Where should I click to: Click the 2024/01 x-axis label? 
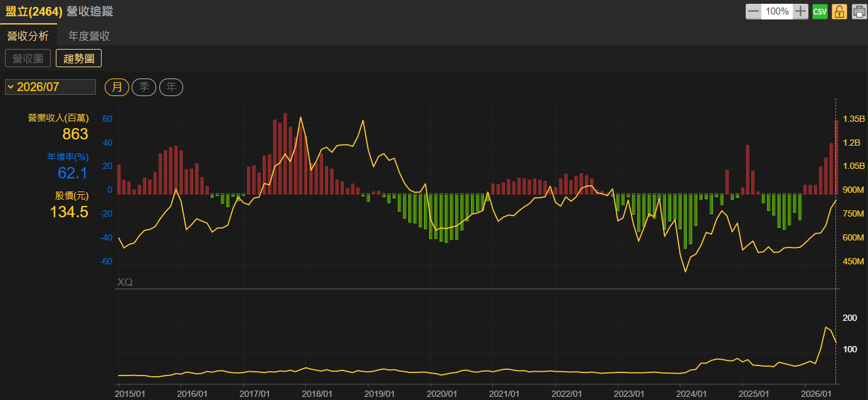click(x=692, y=394)
